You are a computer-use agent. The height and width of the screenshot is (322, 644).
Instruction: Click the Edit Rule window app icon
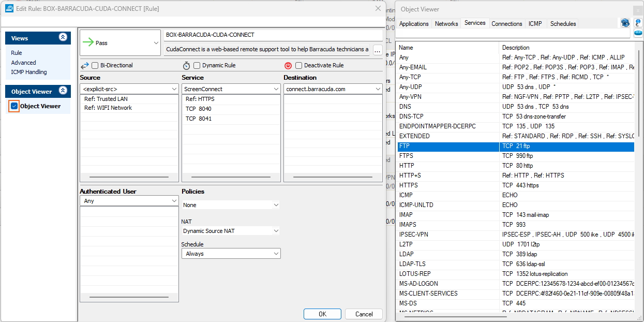[x=9, y=8]
